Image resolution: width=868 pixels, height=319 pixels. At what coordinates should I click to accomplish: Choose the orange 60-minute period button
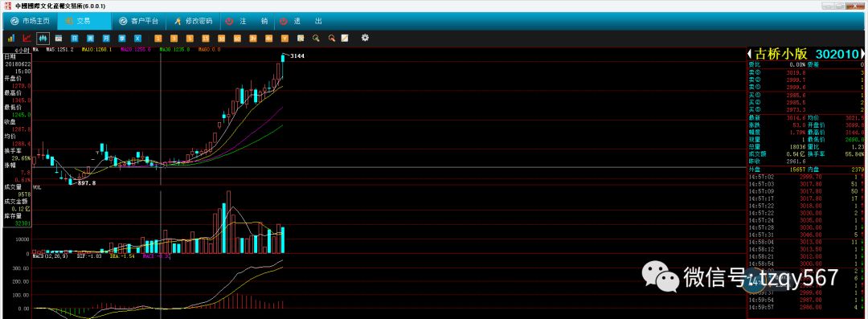click(x=237, y=39)
